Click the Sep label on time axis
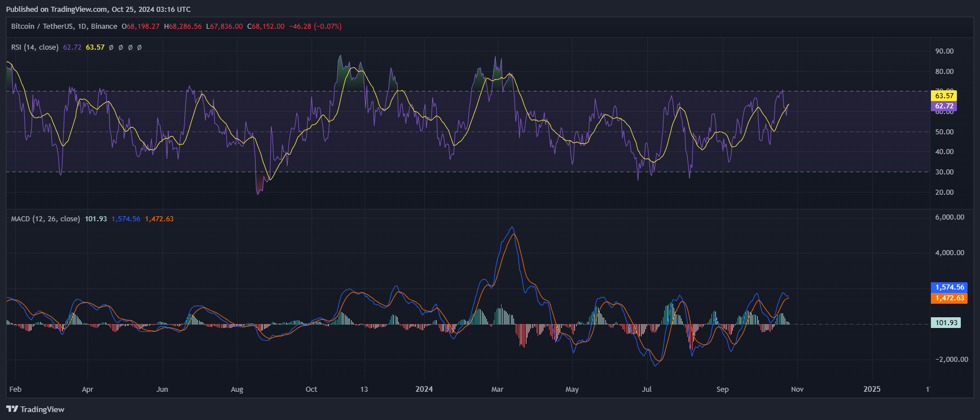 pos(723,390)
